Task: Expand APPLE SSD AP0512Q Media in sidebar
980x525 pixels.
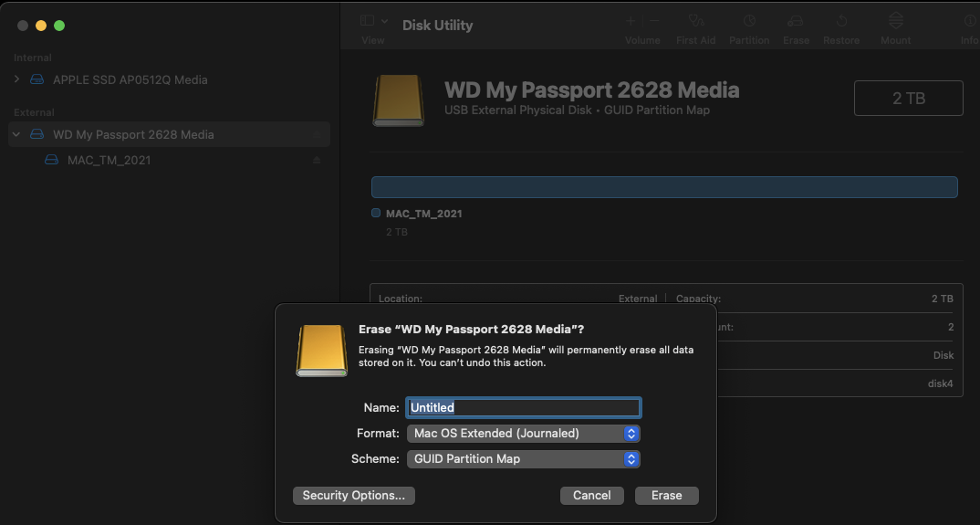Action: point(16,79)
